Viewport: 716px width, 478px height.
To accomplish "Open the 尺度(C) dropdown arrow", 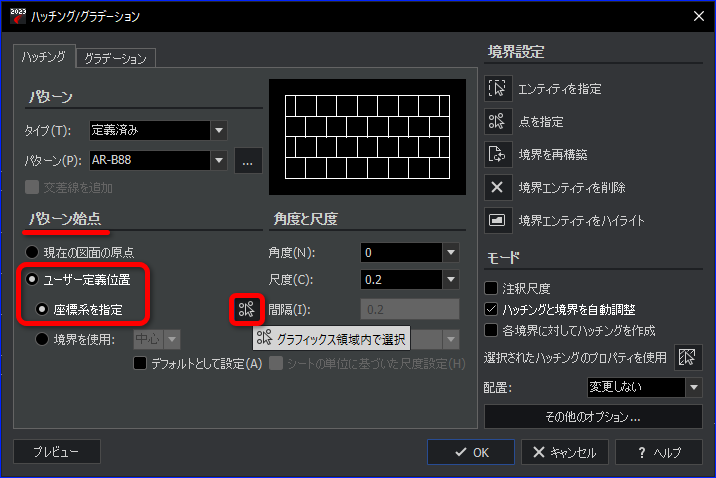I will pyautogui.click(x=451, y=279).
